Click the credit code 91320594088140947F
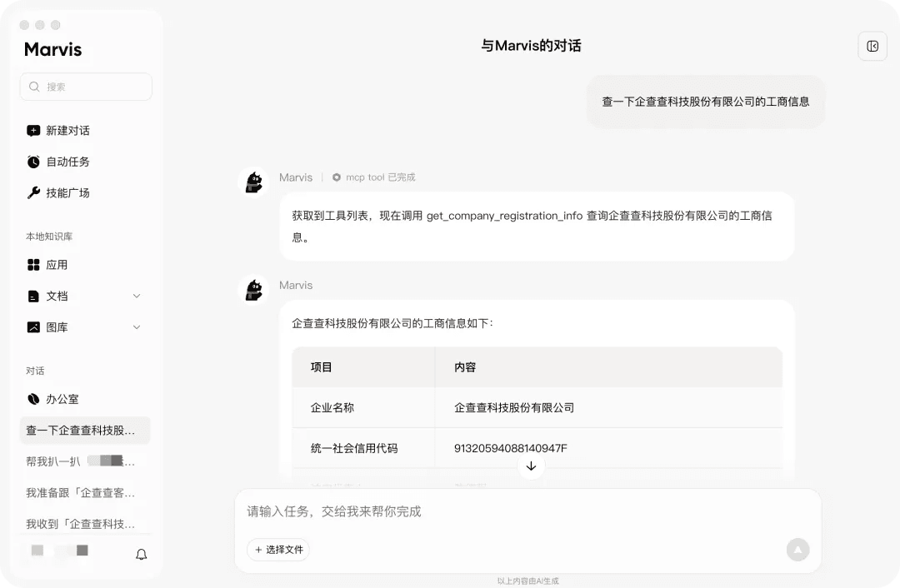The height and width of the screenshot is (588, 900). pyautogui.click(x=510, y=448)
